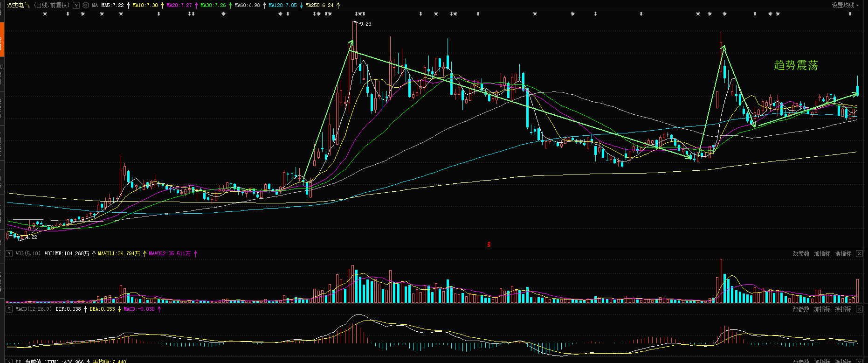The width and height of the screenshot is (868, 363).
Task: Click the MACD(12,26,9) indicator label
Action: click(34, 309)
